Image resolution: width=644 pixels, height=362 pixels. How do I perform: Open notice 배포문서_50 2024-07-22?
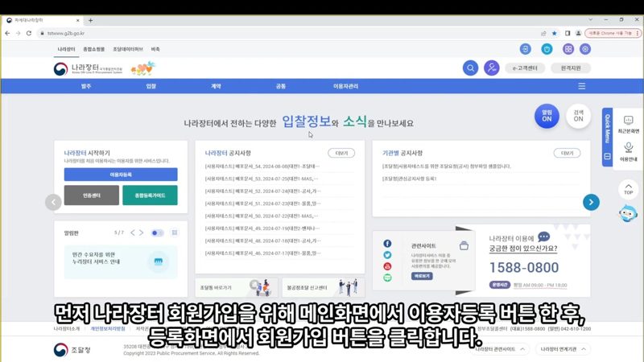pos(262,216)
